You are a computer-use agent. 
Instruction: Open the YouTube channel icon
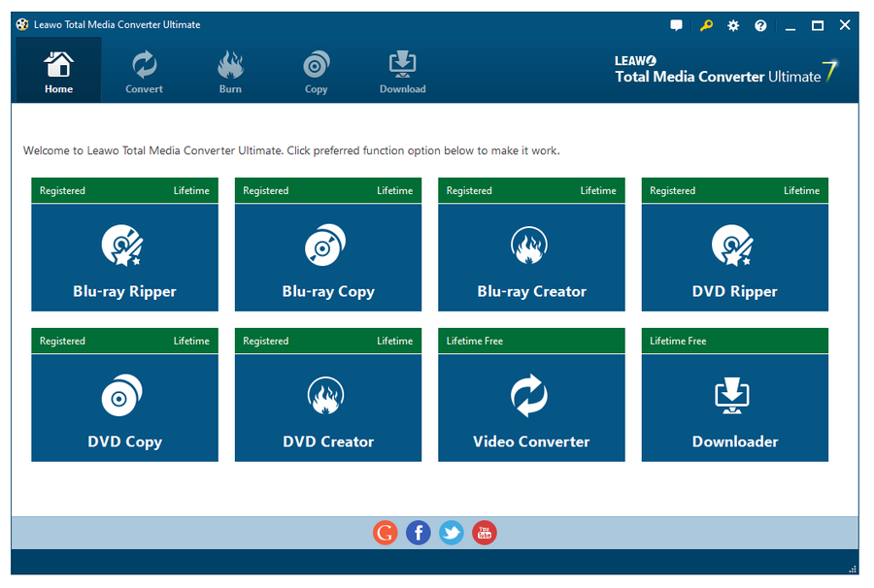click(x=484, y=533)
